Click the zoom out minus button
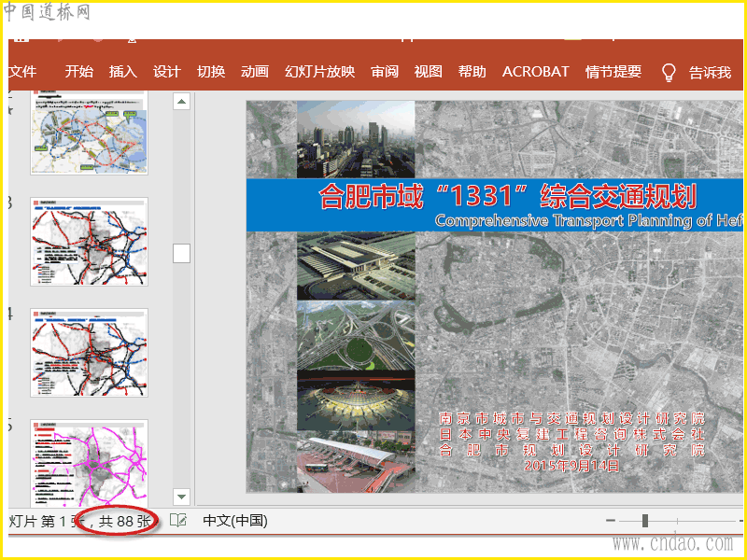Image resolution: width=747 pixels, height=560 pixels. [x=611, y=521]
